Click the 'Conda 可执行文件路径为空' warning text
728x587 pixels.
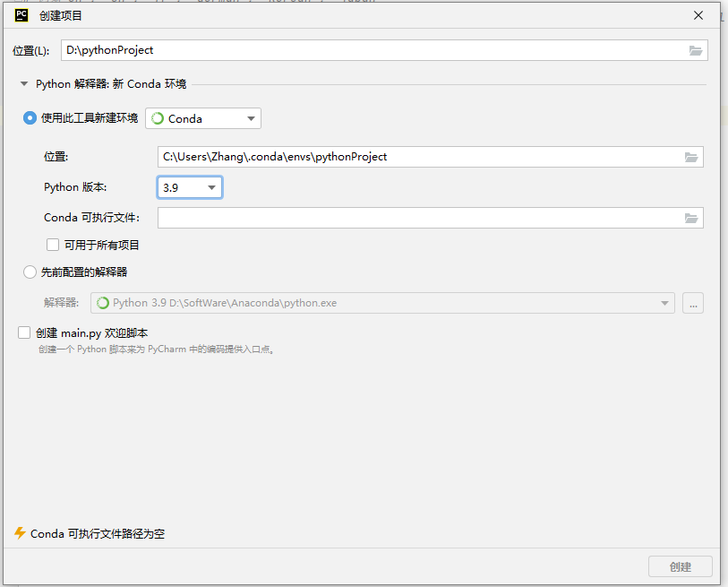point(98,533)
